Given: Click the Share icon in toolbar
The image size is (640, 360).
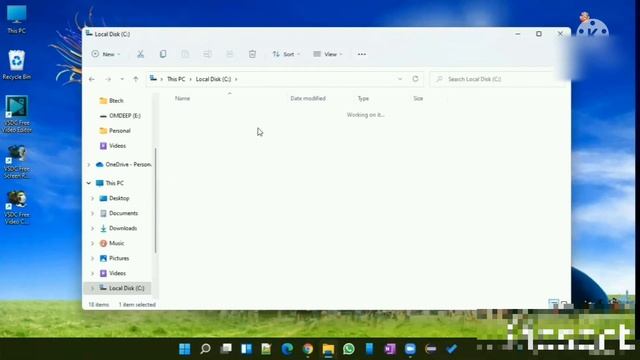Looking at the screenshot, I should [x=230, y=54].
